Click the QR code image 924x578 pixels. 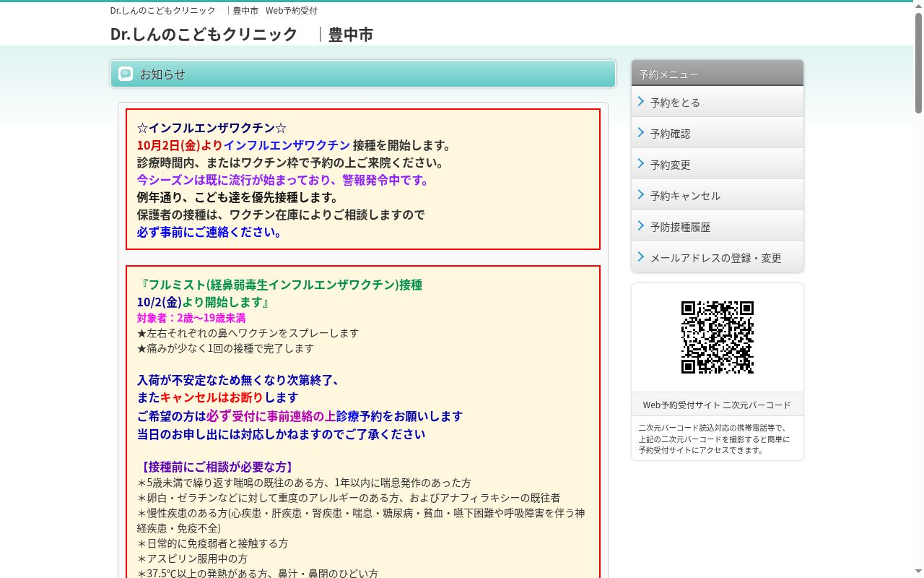(x=718, y=337)
